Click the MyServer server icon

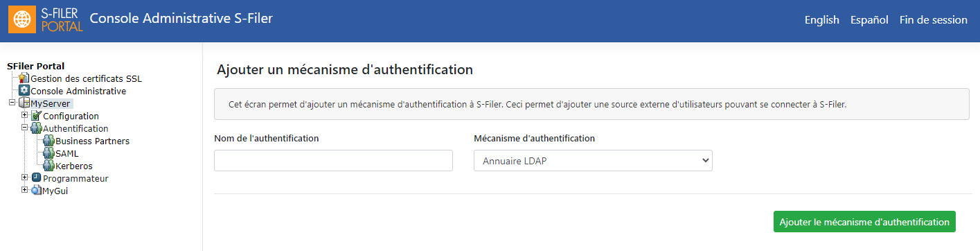pos(24,103)
